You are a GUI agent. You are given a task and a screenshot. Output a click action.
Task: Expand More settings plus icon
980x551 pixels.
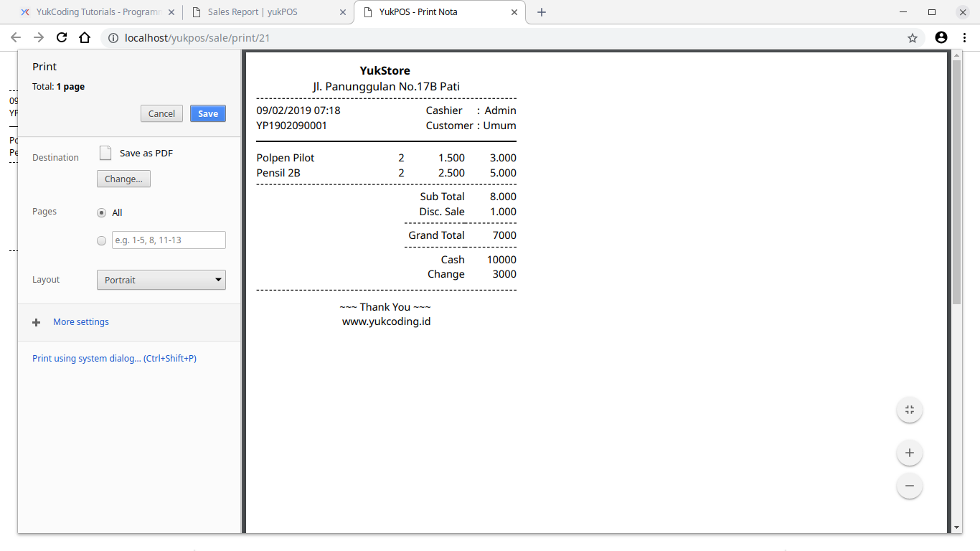coord(37,322)
